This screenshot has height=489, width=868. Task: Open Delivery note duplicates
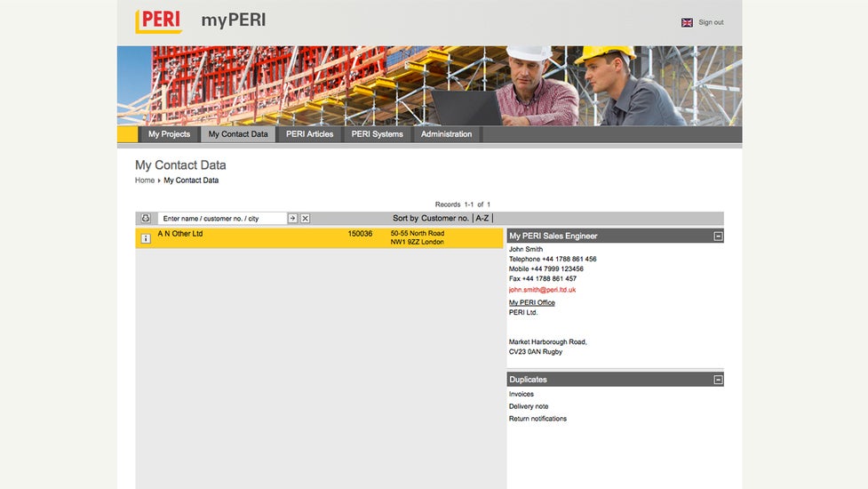point(528,406)
